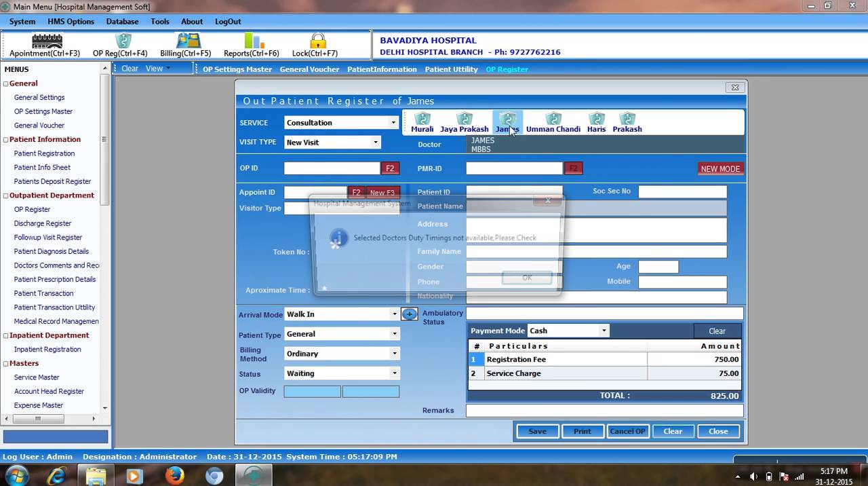Click the Remarks input field

604,411
